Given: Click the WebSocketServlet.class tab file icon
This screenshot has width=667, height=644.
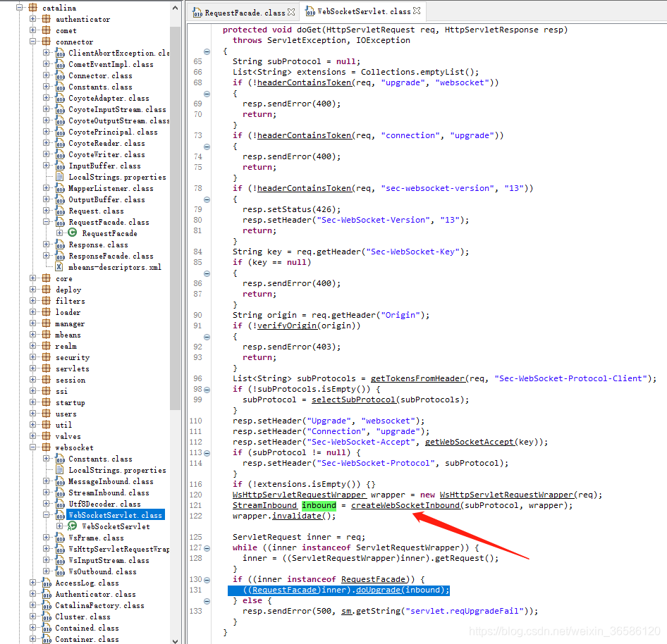Looking at the screenshot, I should coord(310,11).
